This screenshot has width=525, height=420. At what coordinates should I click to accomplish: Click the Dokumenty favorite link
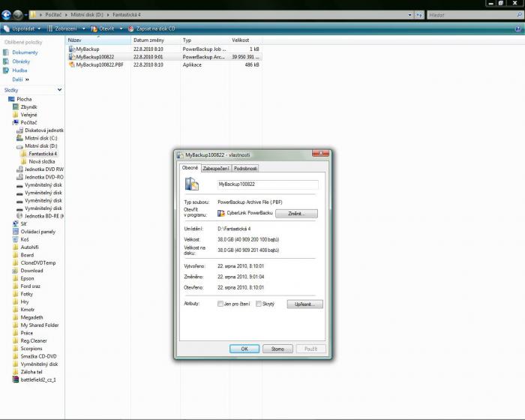(x=25, y=52)
